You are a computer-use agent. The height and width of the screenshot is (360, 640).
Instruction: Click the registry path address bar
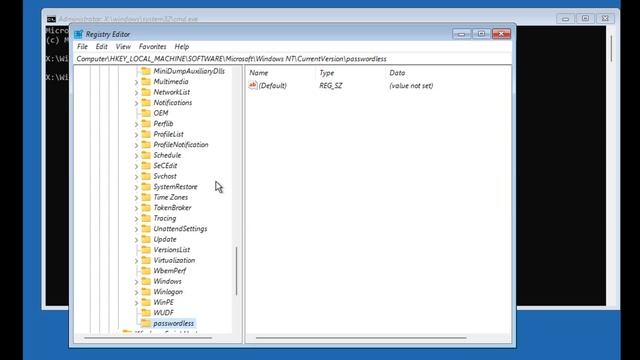pyautogui.click(x=293, y=59)
